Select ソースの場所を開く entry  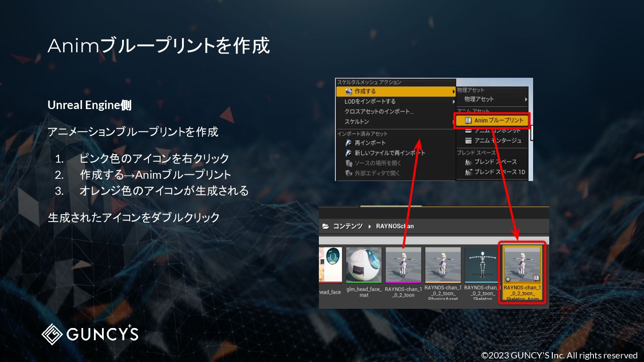pyautogui.click(x=395, y=163)
